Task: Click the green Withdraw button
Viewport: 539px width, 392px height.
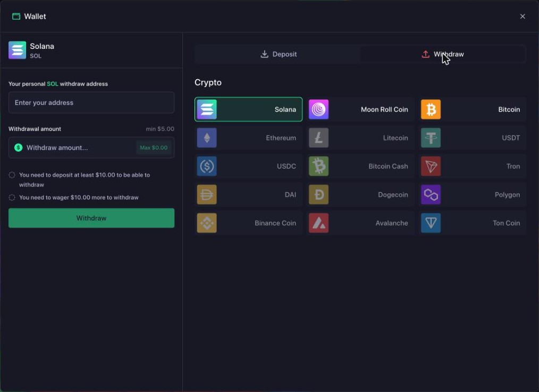Action: [91, 218]
